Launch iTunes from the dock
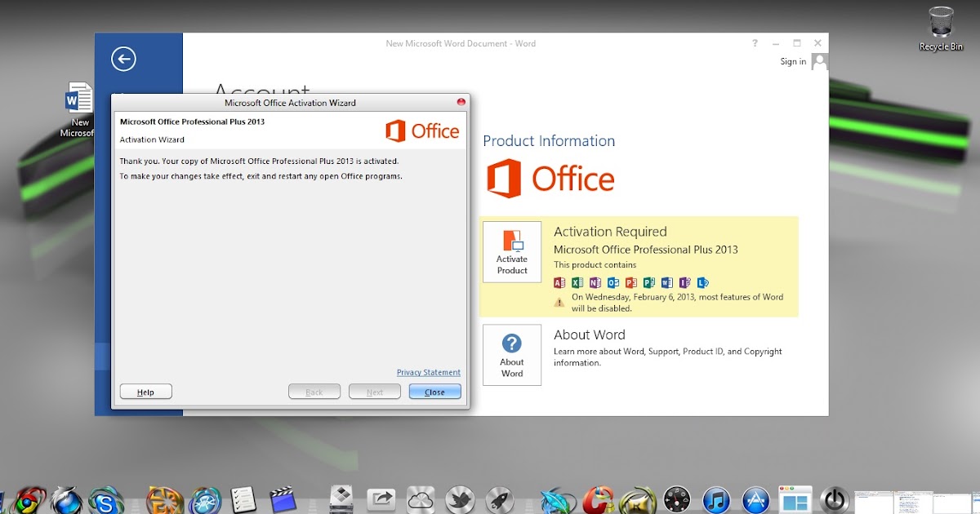This screenshot has width=980, height=514. tap(716, 499)
